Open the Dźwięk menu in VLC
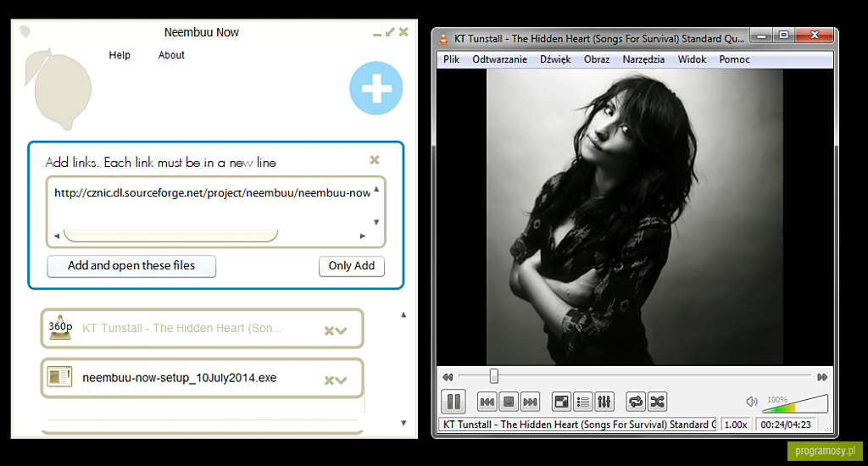Image resolution: width=868 pixels, height=466 pixels. coord(555,59)
